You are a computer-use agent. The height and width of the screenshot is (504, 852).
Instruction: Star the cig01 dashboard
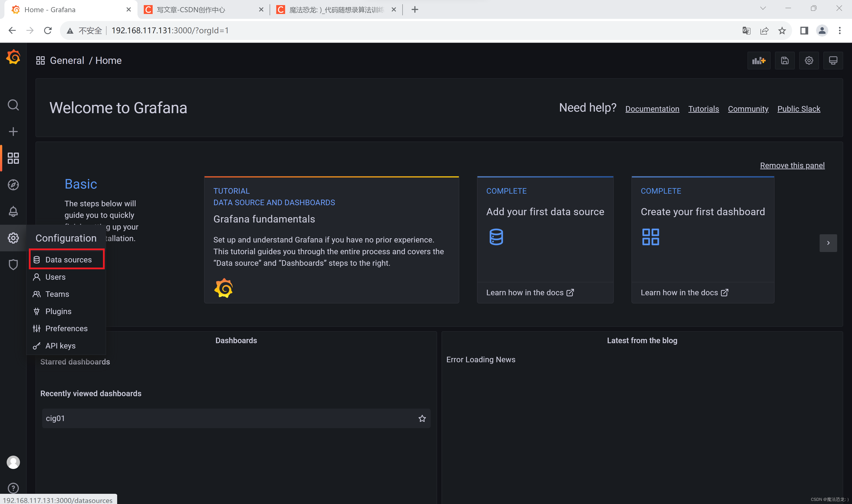click(422, 418)
